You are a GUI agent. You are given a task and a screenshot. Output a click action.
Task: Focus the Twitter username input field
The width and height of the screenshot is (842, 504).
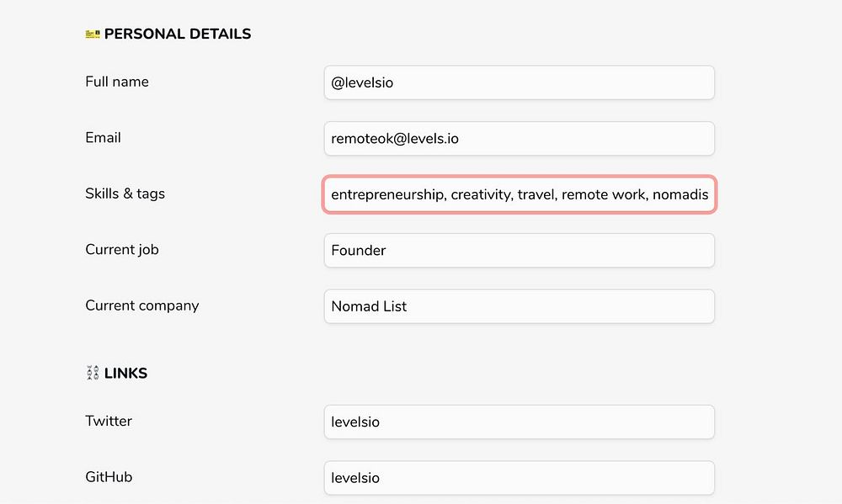[519, 422]
